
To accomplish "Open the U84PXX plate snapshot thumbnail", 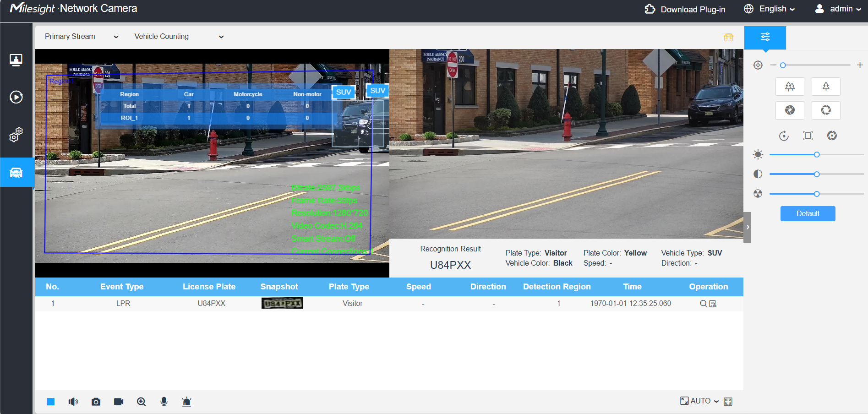I will coord(282,303).
